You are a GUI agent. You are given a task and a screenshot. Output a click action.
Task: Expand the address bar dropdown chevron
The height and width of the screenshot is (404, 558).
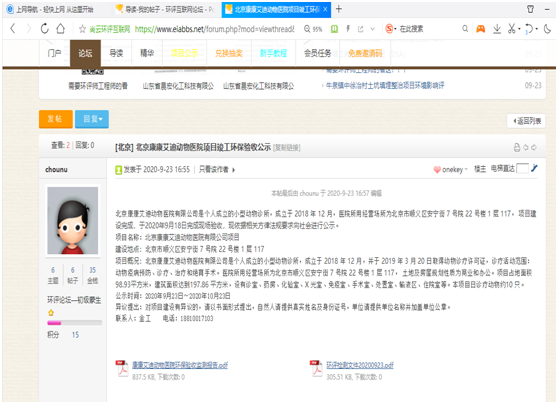(x=373, y=29)
